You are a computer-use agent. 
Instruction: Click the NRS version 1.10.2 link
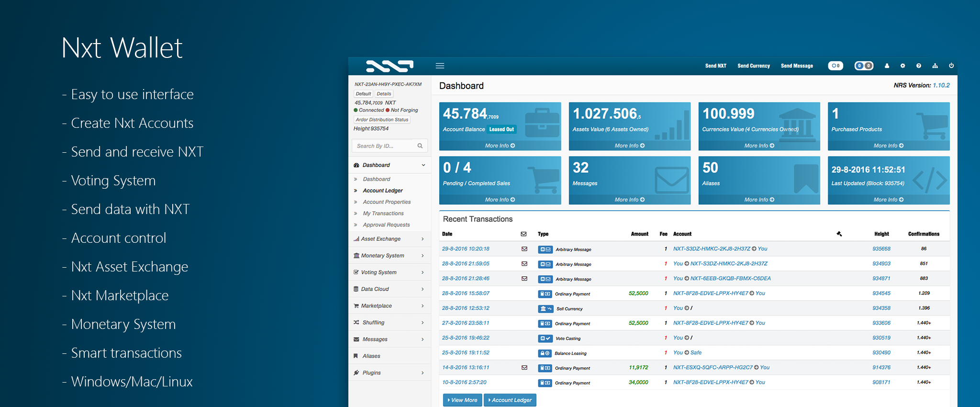pos(941,85)
